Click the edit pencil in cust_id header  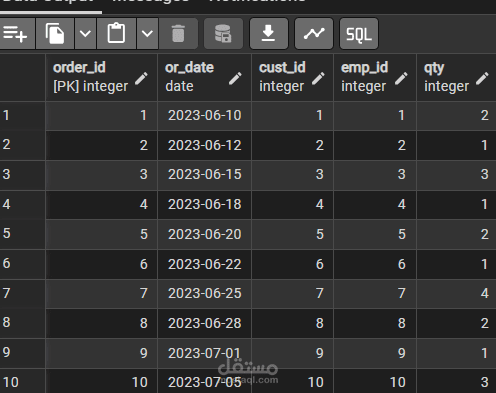point(318,79)
